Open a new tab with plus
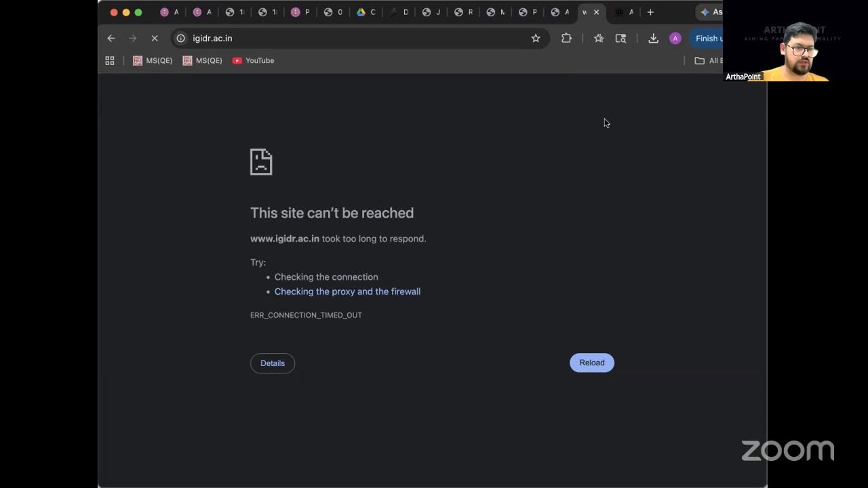868x488 pixels. pyautogui.click(x=650, y=12)
